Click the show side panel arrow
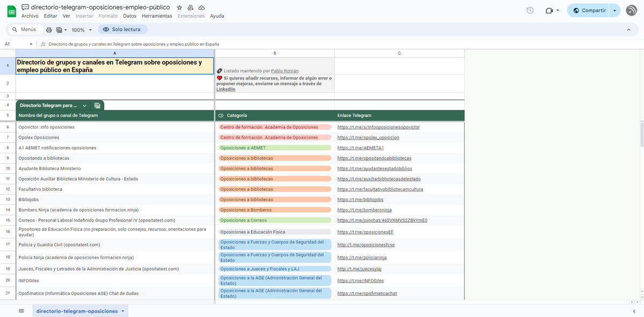The image size is (644, 317). tap(634, 311)
